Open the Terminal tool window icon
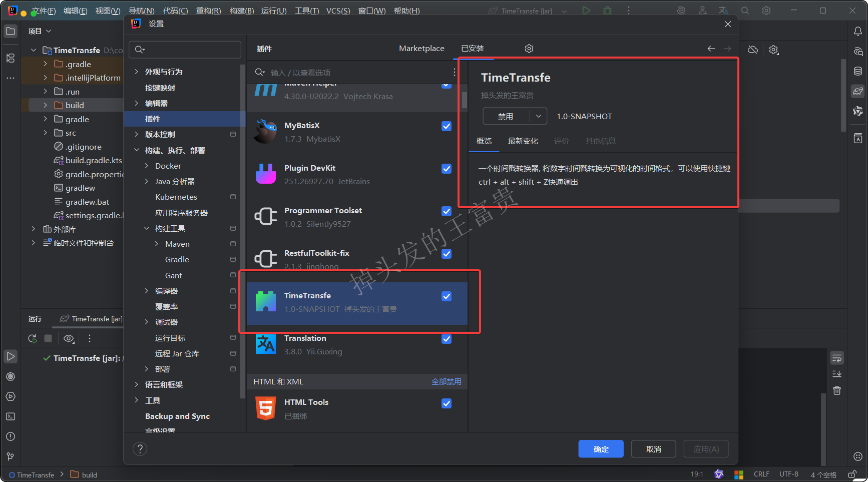 (x=11, y=416)
